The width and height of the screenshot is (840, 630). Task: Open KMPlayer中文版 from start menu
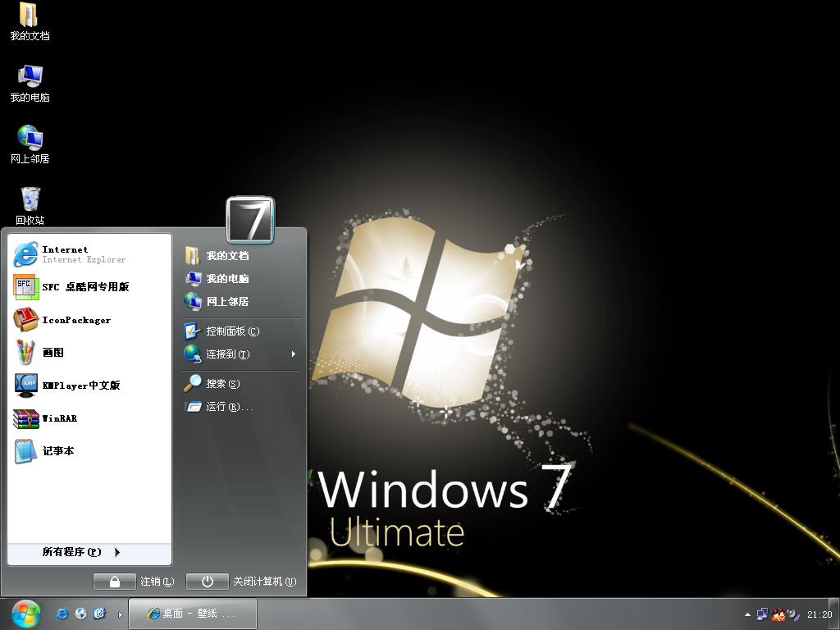click(89, 386)
